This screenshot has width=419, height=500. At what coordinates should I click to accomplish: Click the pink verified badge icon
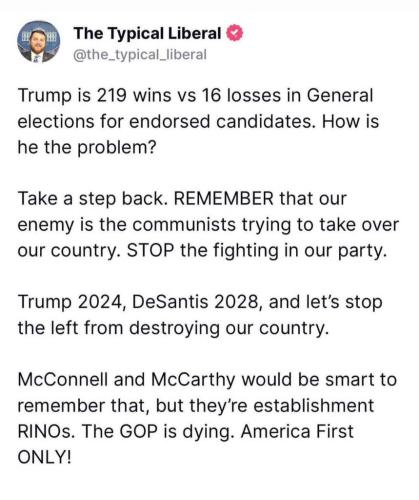click(235, 33)
